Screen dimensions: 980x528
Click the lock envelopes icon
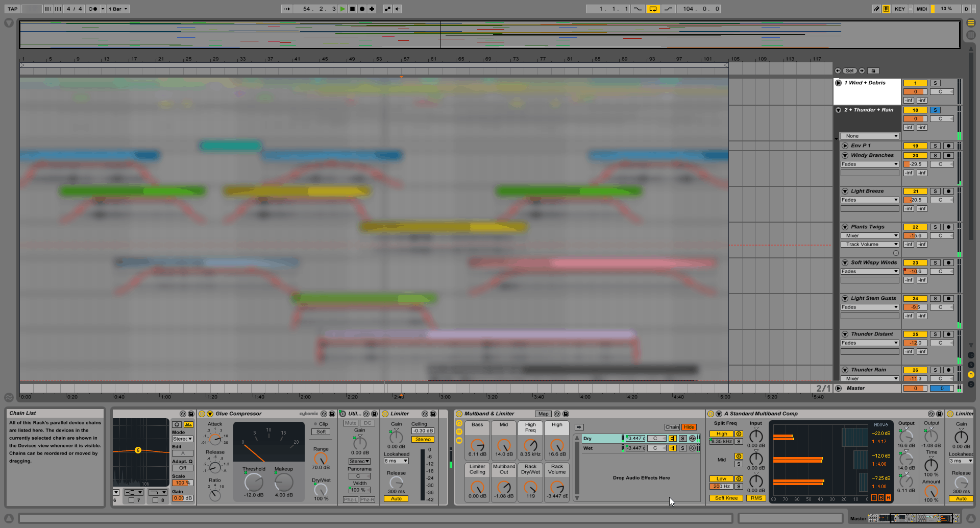873,71
